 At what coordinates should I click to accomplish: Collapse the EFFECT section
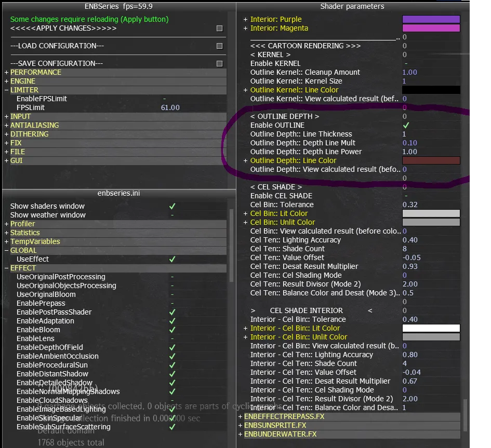pyautogui.click(x=6, y=268)
